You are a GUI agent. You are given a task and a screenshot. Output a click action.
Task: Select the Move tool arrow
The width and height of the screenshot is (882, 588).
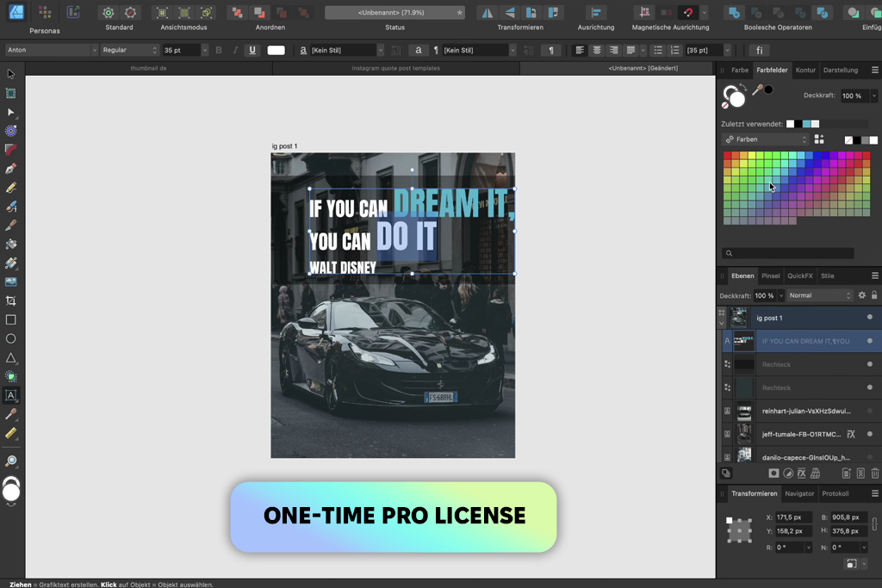(10, 74)
